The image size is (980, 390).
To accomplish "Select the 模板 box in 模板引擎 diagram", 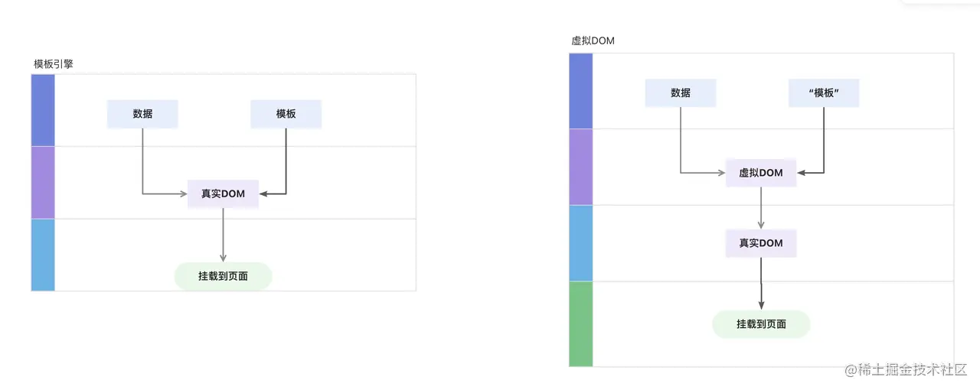I will (286, 114).
